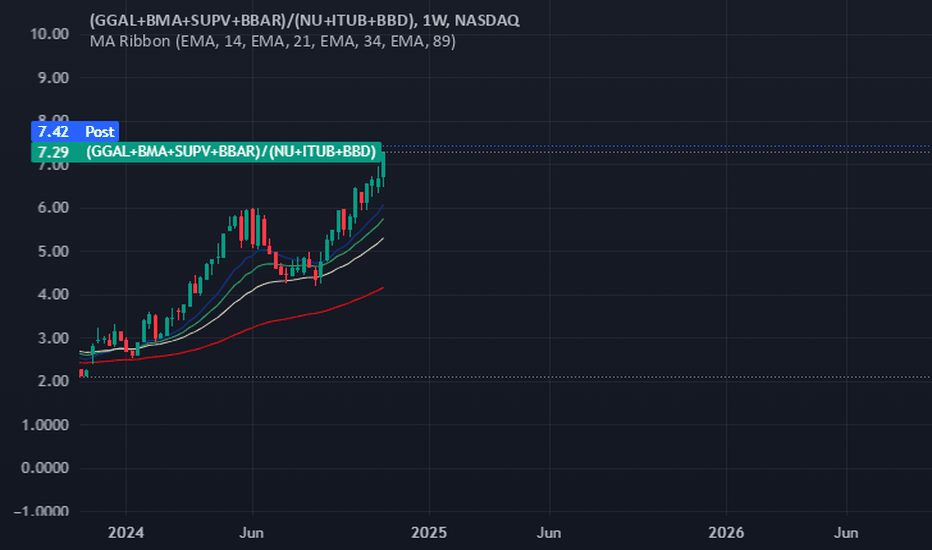Click the 2024 time axis label
This screenshot has height=550, width=932.
pyautogui.click(x=126, y=532)
